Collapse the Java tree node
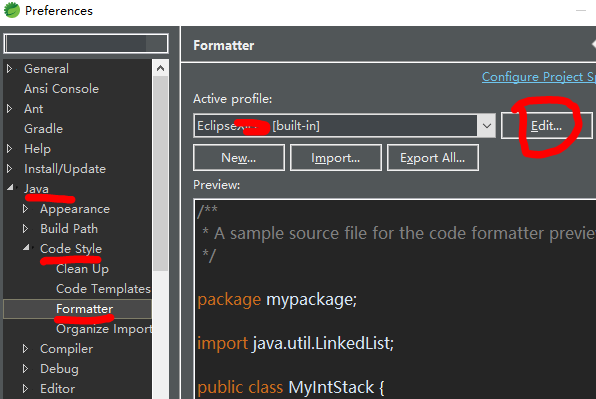Image resolution: width=596 pixels, height=399 pixels. point(11,187)
